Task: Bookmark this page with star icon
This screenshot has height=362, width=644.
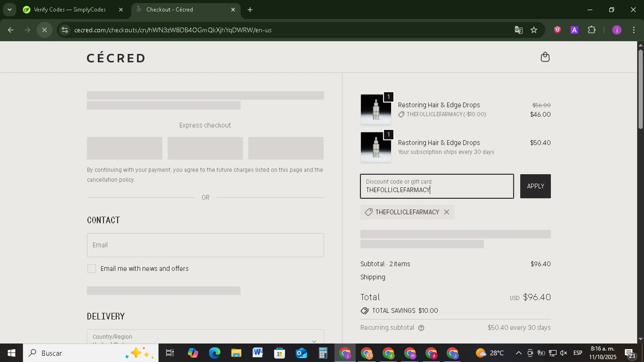Action: (534, 30)
